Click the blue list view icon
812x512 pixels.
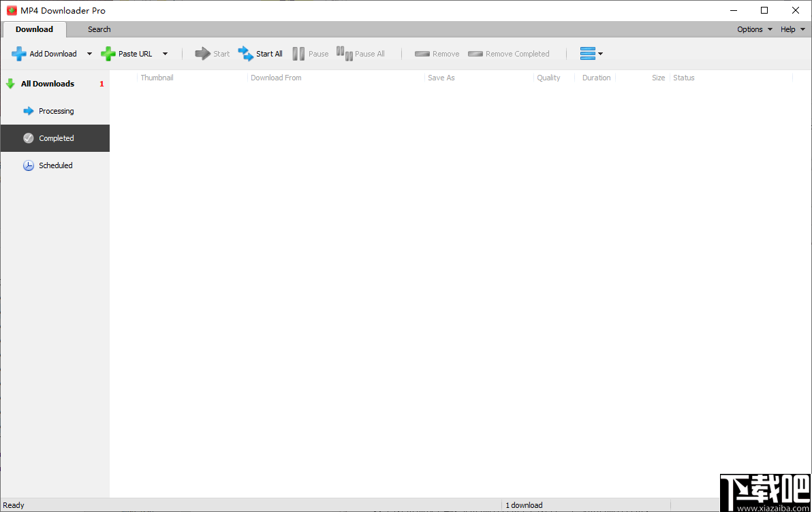(588, 53)
